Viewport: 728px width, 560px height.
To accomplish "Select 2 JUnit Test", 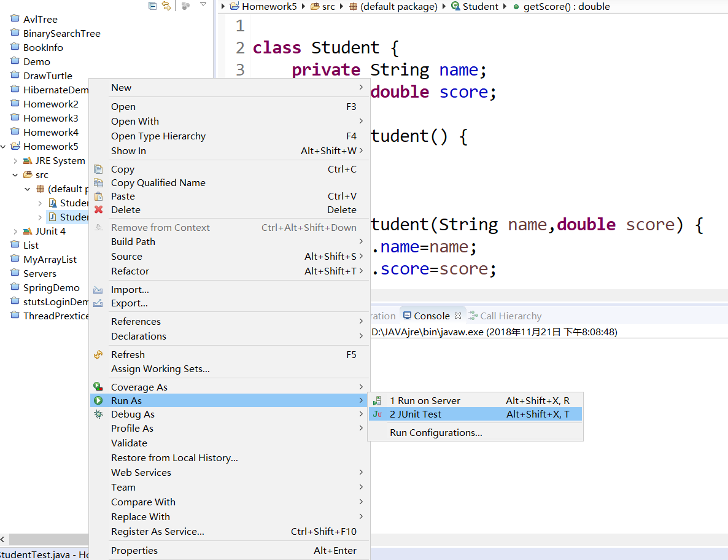I will [476, 414].
